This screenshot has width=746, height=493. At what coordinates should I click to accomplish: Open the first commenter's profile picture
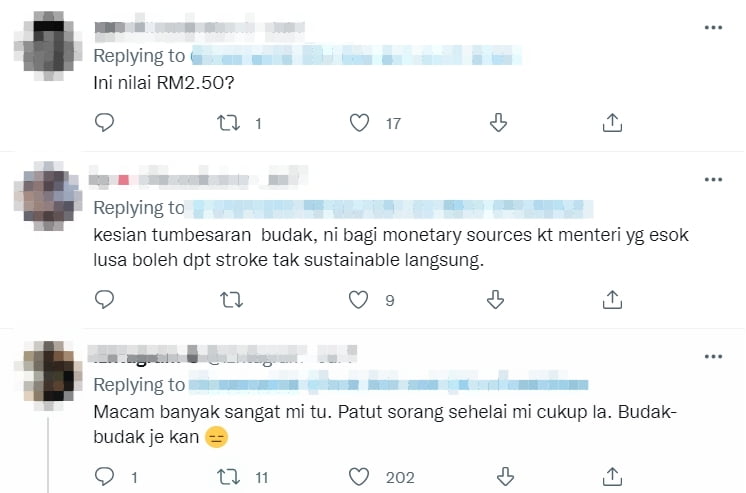tap(48, 46)
